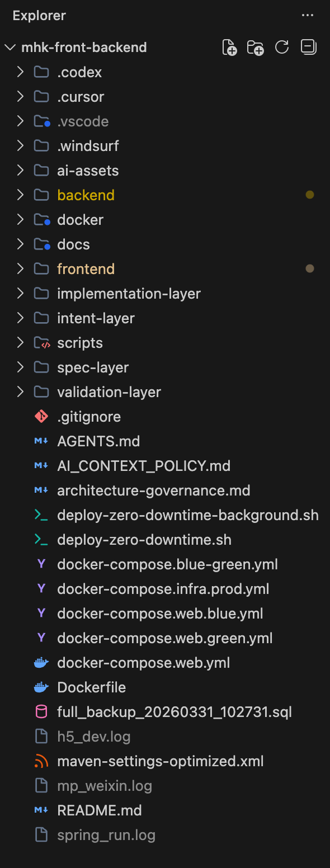330x868 pixels.
Task: Refresh the Explorer tree
Action: pos(282,47)
